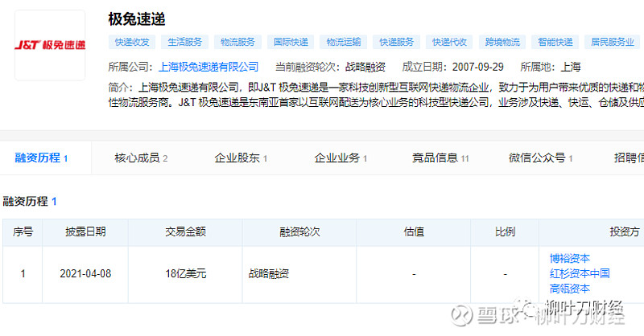This screenshot has width=644, height=336.
Task: Select the 物流运输 tag
Action: pos(344,42)
